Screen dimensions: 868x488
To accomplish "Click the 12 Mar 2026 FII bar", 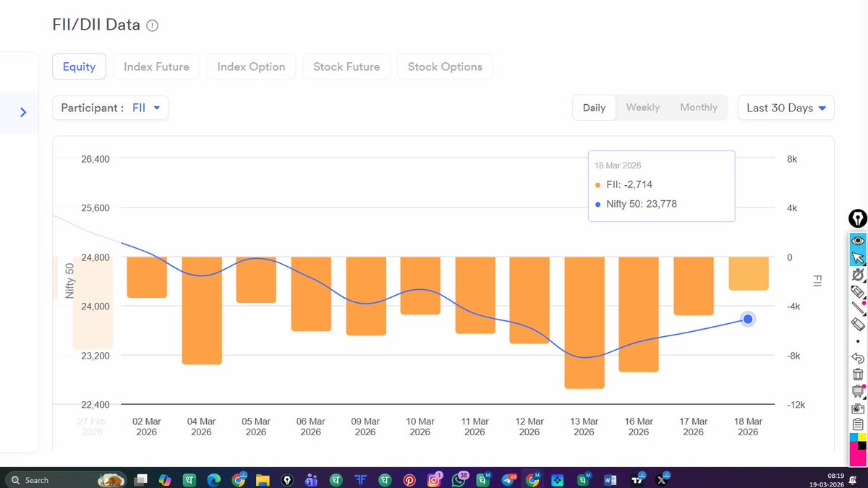I will pos(529,300).
